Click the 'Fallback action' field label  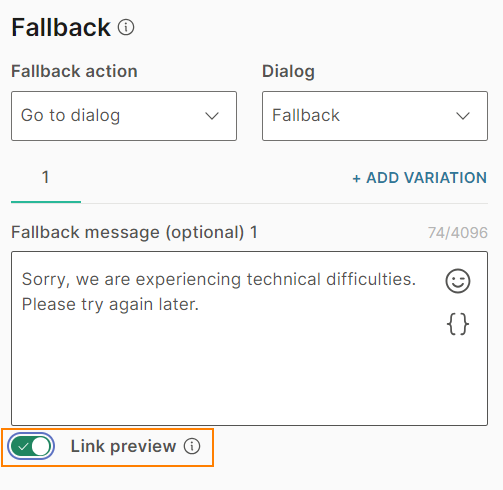tap(74, 71)
